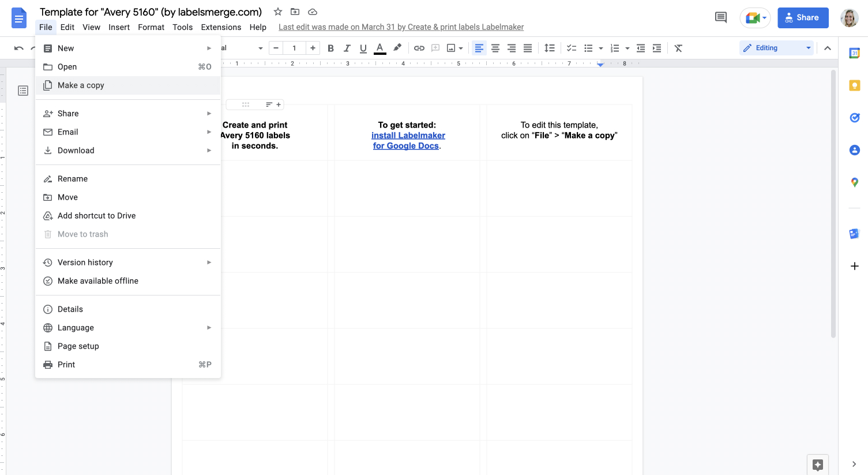868x475 pixels.
Task: Hide the menus with the up chevron
Action: (x=828, y=48)
